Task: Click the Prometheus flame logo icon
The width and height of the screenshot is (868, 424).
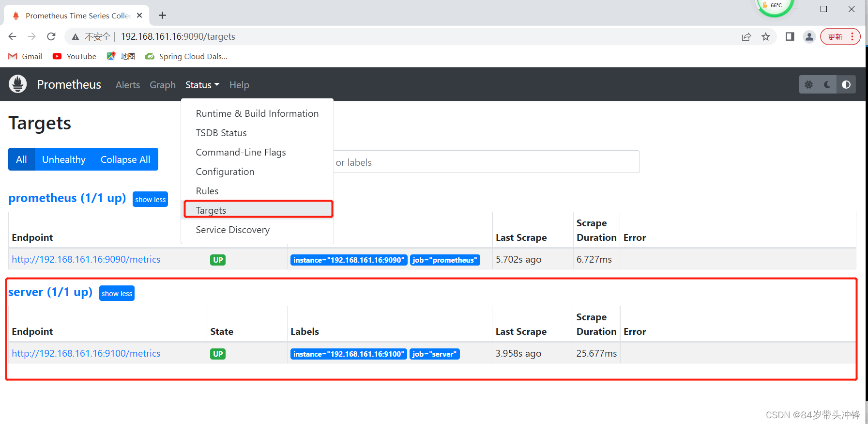Action: click(x=18, y=84)
